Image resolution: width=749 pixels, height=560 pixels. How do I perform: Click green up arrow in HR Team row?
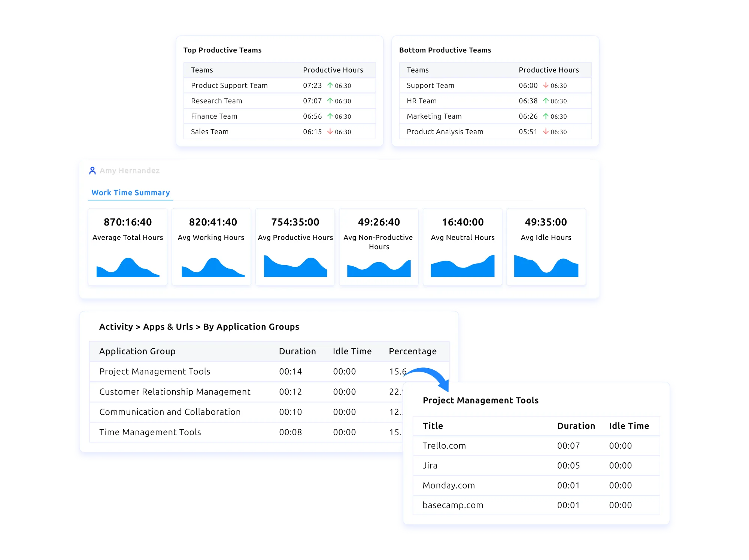tap(546, 101)
